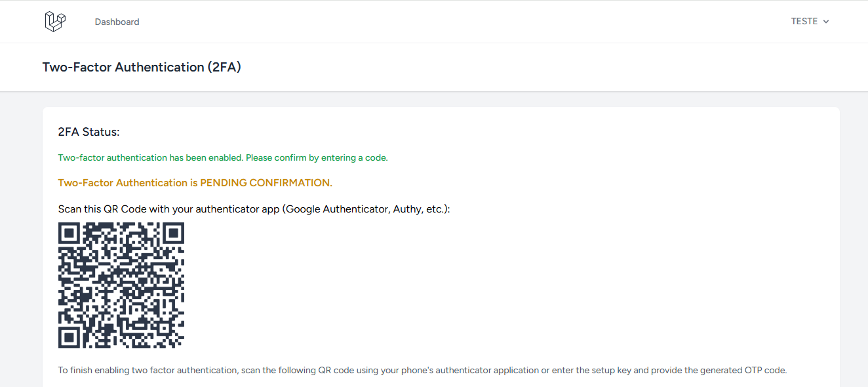Select the Dashboard navigation item
868x387 pixels.
[x=117, y=21]
